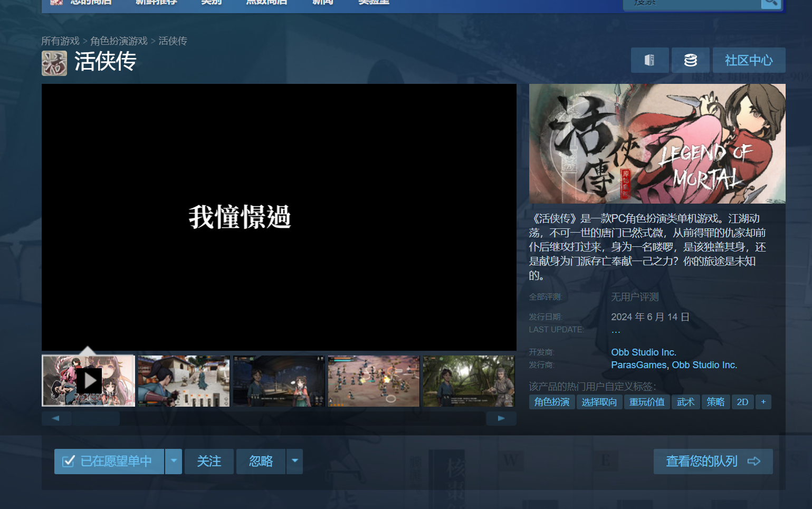Choose the 策略 tag
The width and height of the screenshot is (812, 509).
(x=715, y=402)
